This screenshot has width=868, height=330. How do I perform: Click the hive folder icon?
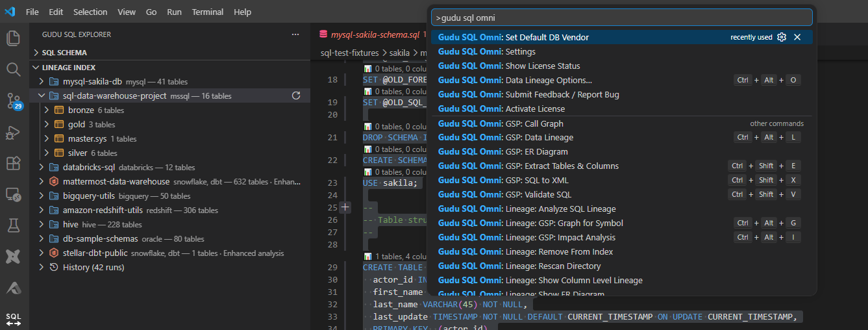[x=54, y=224]
